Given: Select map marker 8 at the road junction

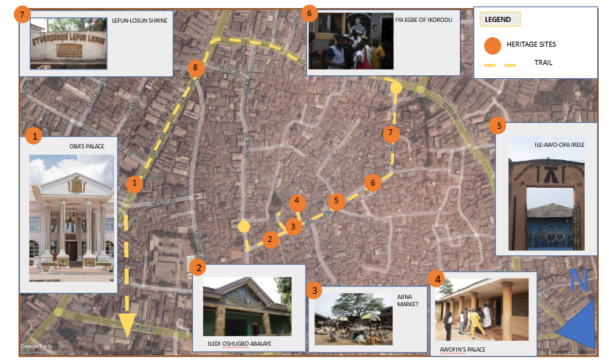Looking at the screenshot, I should point(195,69).
